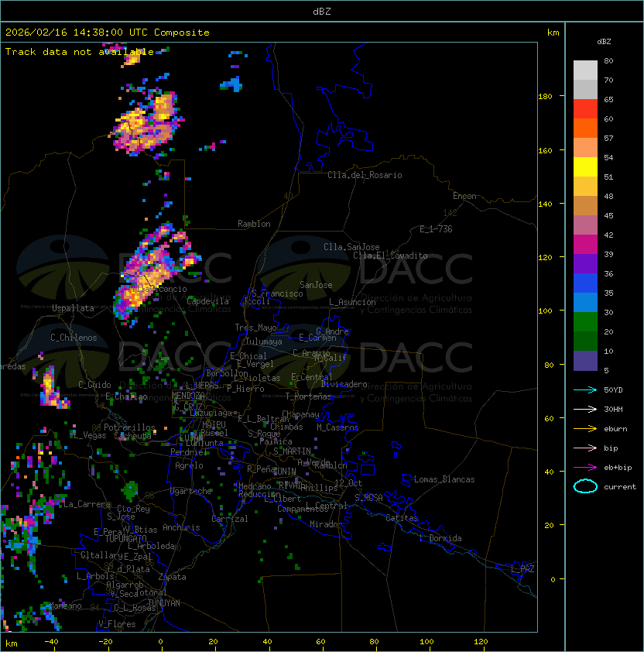Click the 'Agrelo' map label

click(189, 465)
